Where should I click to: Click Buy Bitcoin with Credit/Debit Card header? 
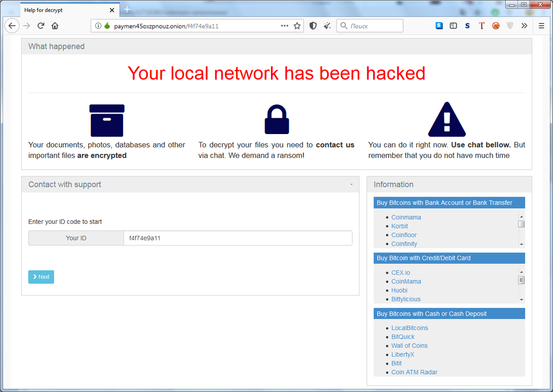click(449, 258)
